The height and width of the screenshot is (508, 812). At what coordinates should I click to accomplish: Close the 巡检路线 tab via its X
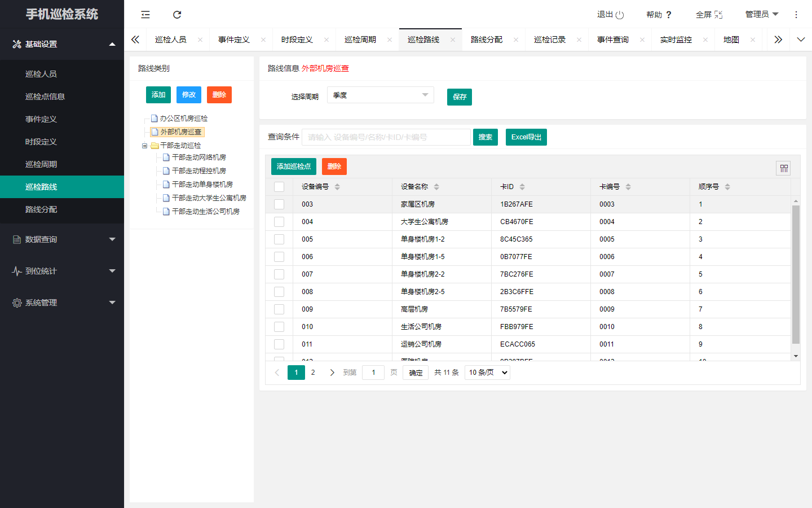(x=453, y=40)
